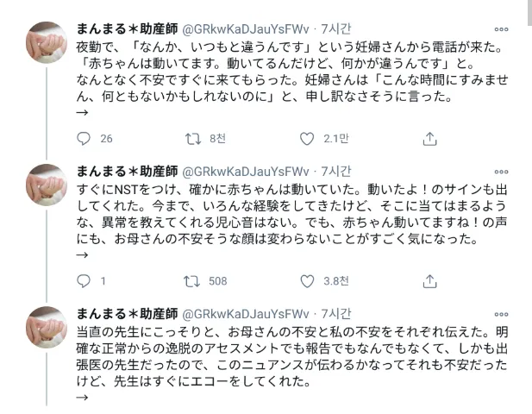This screenshot has height=414, width=532.
Task: Open more options on the first tweet
Action: [501, 29]
